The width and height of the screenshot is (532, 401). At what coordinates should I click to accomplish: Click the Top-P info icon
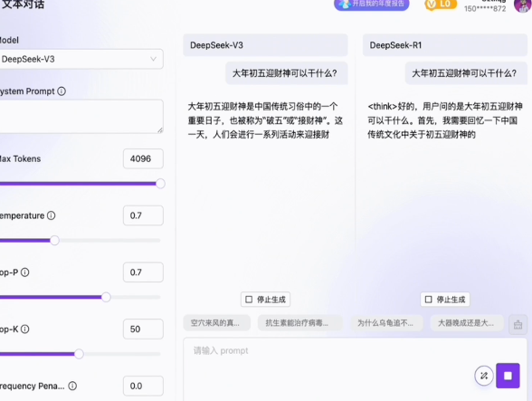pos(25,272)
